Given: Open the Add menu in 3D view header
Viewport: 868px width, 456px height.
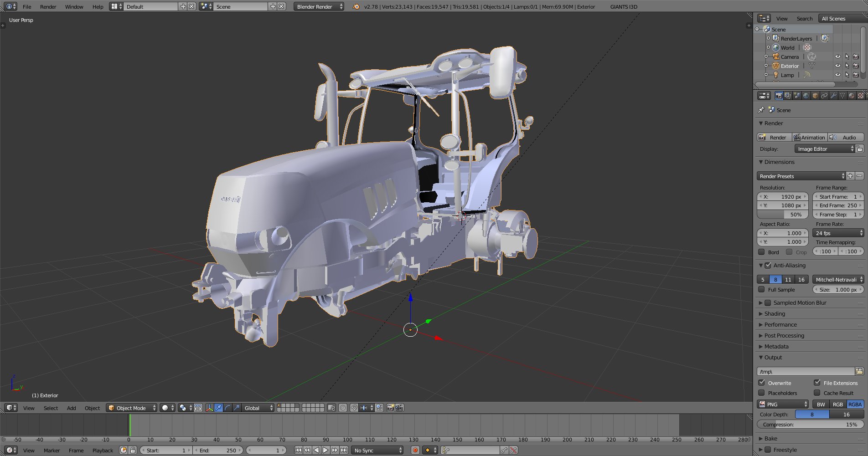Looking at the screenshot, I should point(71,408).
